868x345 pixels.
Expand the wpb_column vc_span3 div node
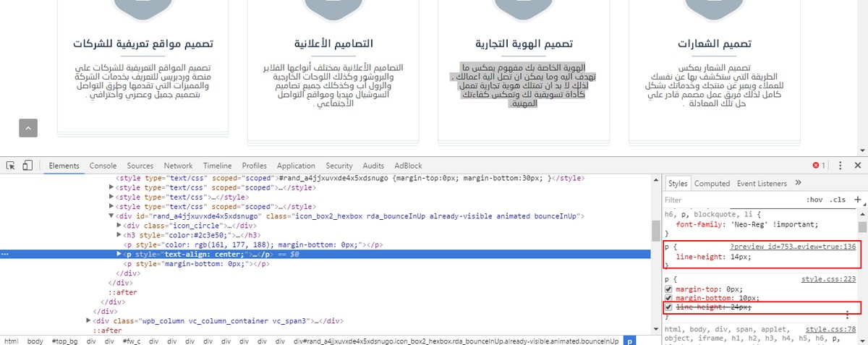click(89, 320)
